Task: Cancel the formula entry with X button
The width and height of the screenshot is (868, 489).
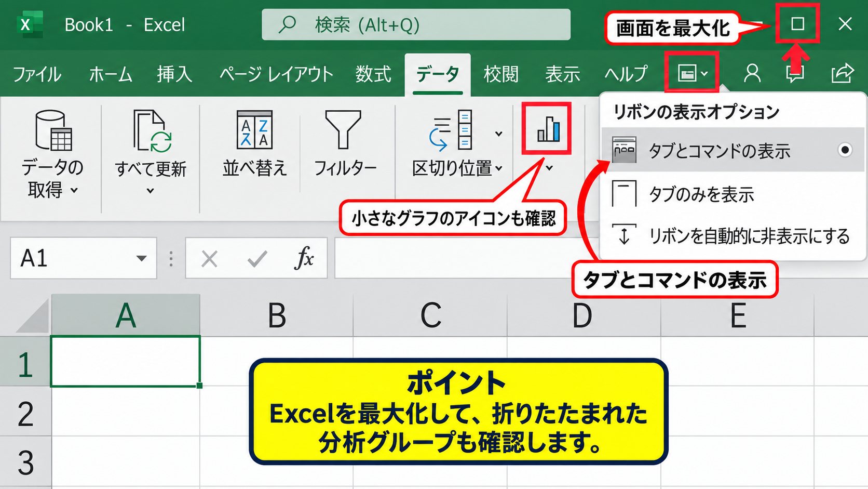Action: click(209, 258)
